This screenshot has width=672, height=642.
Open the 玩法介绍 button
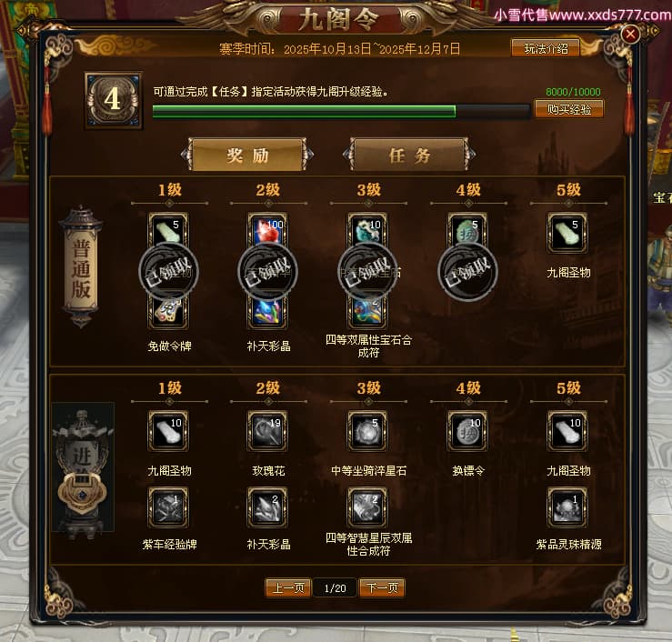546,48
